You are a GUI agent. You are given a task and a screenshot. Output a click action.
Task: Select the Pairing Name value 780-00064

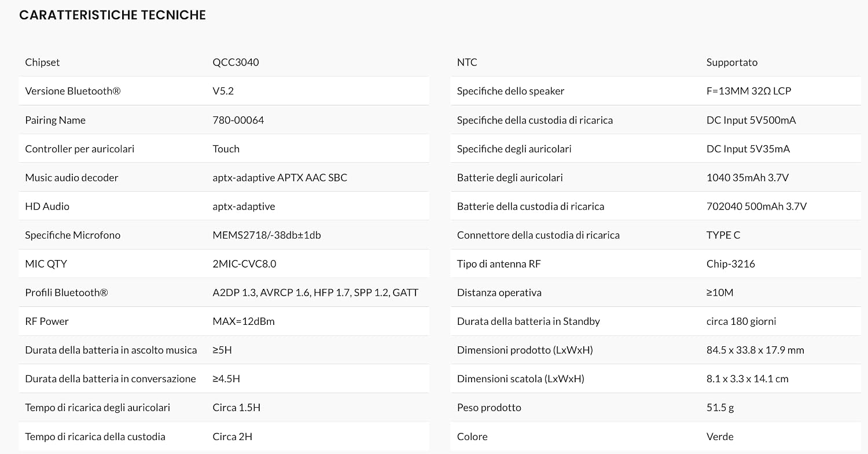pos(238,120)
